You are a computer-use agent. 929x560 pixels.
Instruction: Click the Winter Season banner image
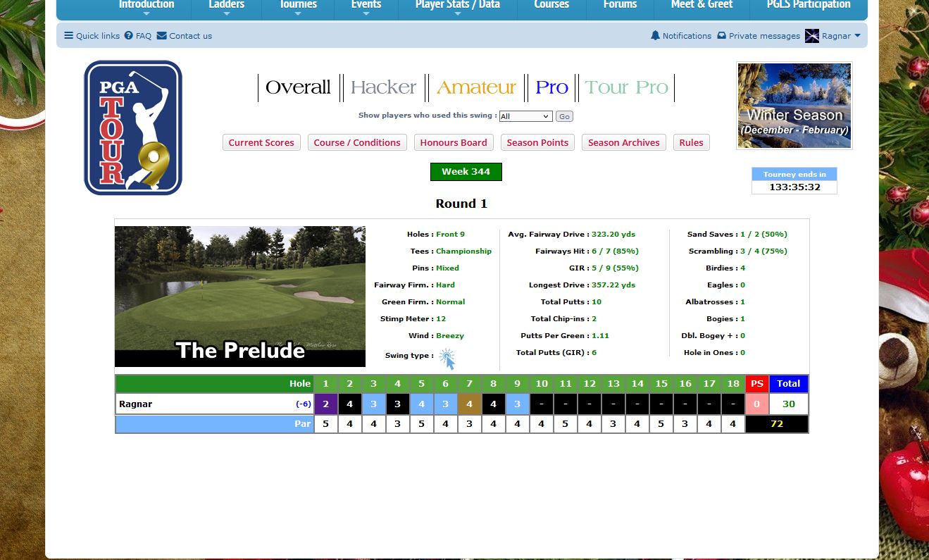[794, 106]
